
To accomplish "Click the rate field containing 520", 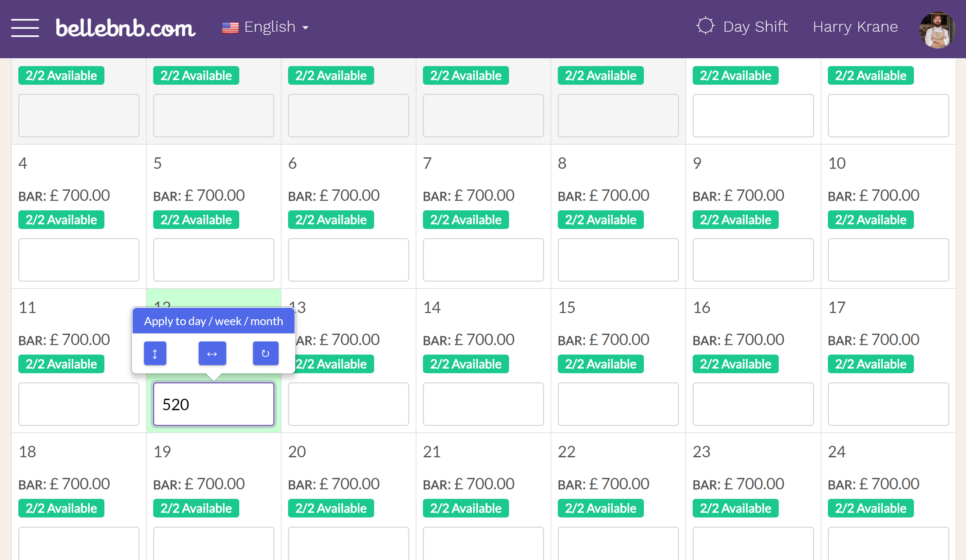I will 213,404.
